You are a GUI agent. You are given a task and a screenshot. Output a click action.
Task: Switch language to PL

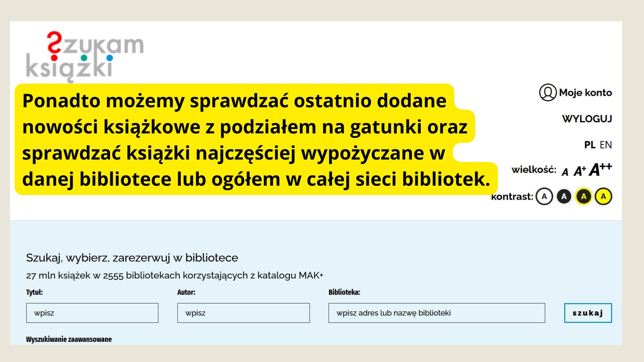tap(589, 145)
